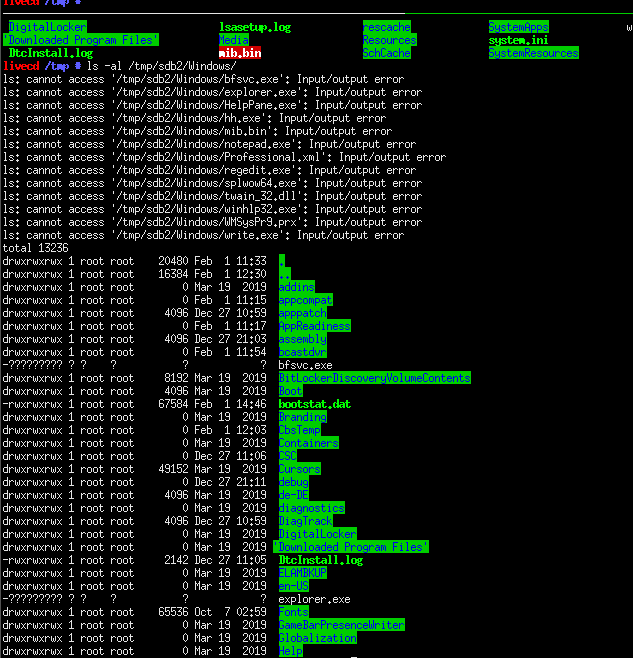Select the bcastdvr directory entry
Viewport: 633px width, 658px height.
(303, 352)
